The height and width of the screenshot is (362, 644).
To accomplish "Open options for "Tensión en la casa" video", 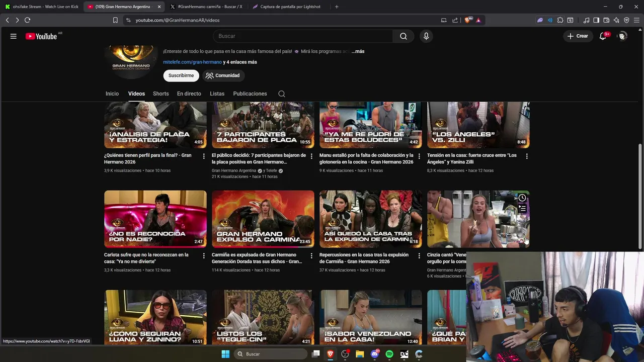I will (x=527, y=156).
